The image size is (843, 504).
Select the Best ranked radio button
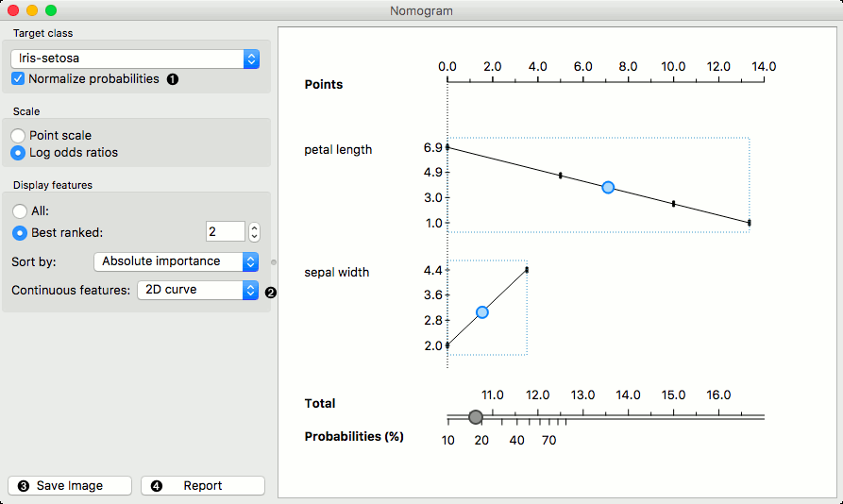(19, 232)
